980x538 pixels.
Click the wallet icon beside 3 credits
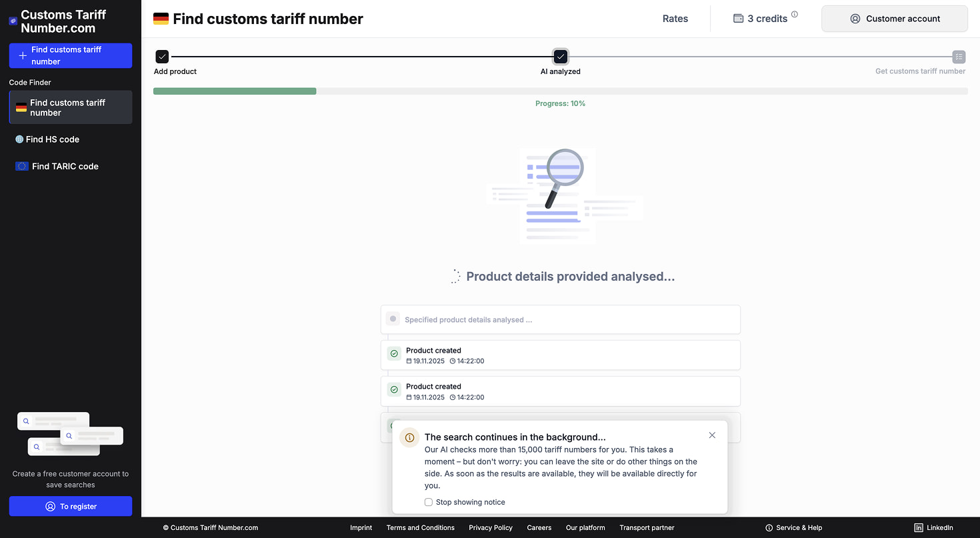point(738,19)
